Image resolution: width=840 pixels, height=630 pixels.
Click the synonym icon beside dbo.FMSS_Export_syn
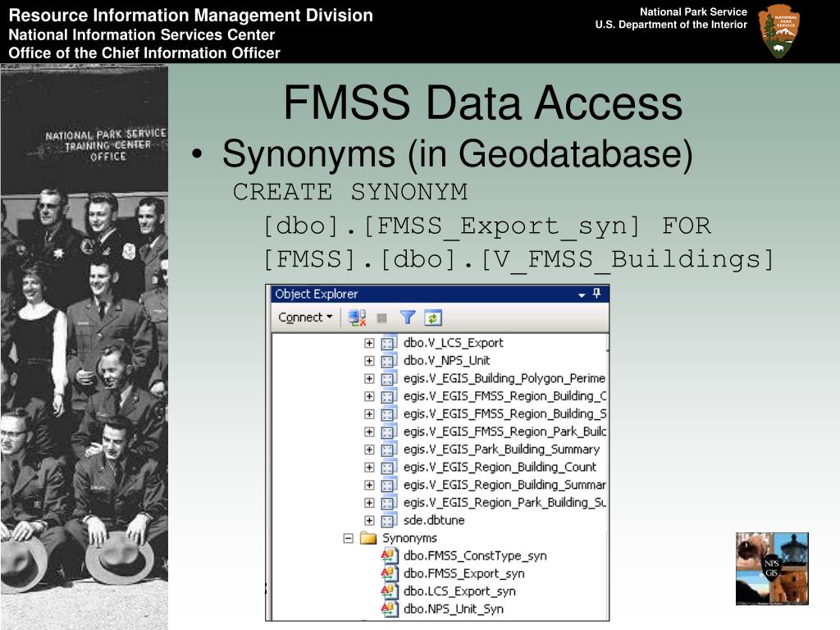click(389, 573)
